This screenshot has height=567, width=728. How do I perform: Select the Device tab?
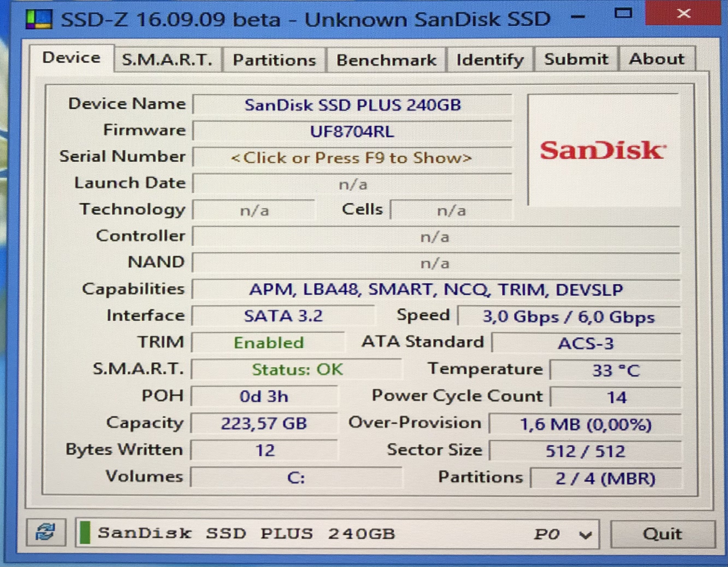pyautogui.click(x=71, y=58)
